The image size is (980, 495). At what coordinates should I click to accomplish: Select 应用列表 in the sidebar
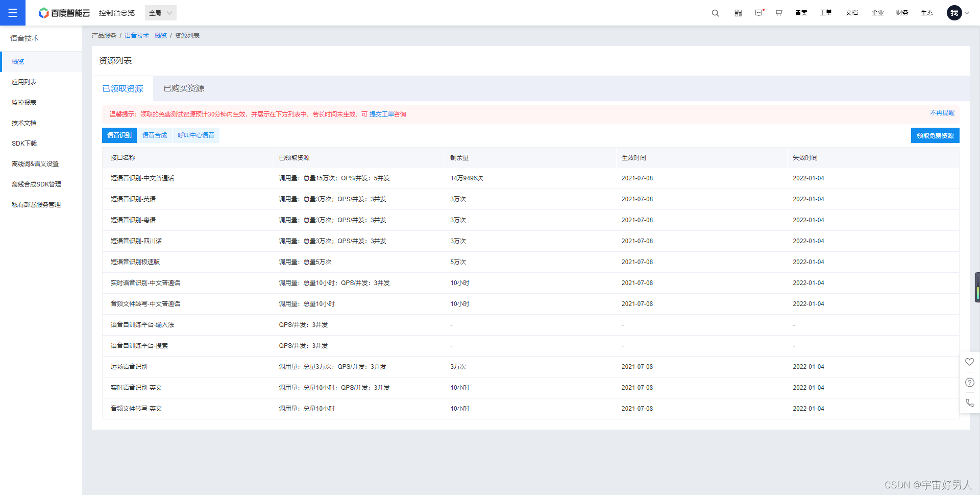41,82
